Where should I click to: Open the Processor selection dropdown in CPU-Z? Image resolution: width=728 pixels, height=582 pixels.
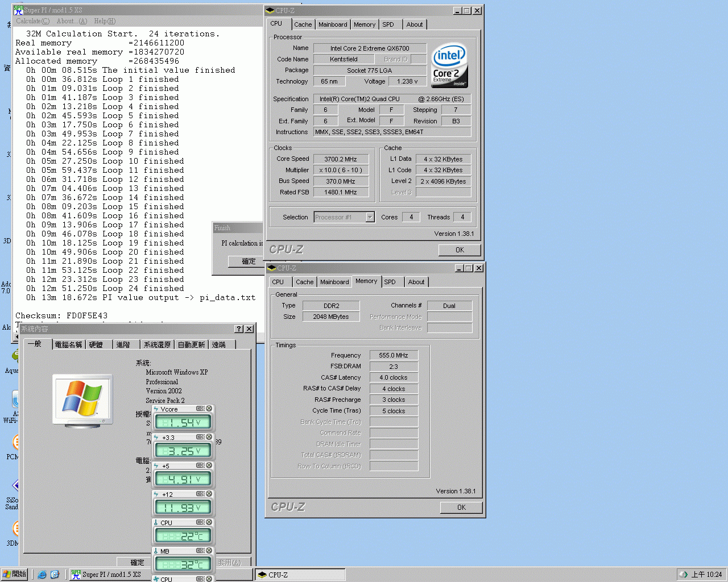tap(370, 217)
